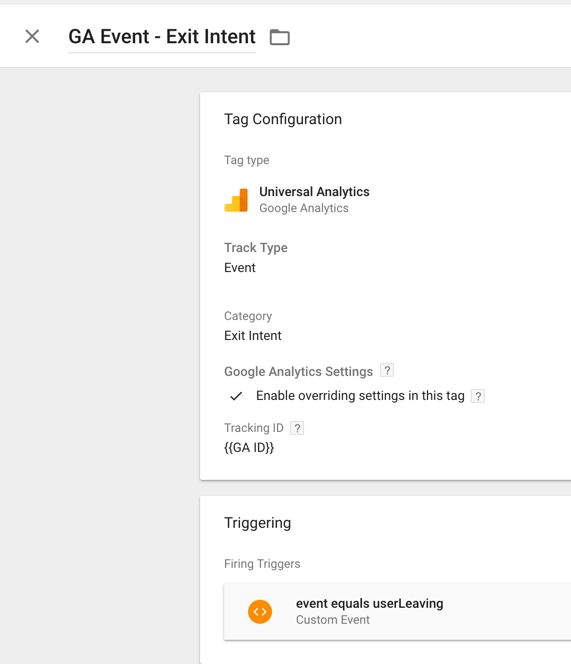The width and height of the screenshot is (571, 664).
Task: Click the Universal Analytics bar chart icon
Action: point(236,200)
